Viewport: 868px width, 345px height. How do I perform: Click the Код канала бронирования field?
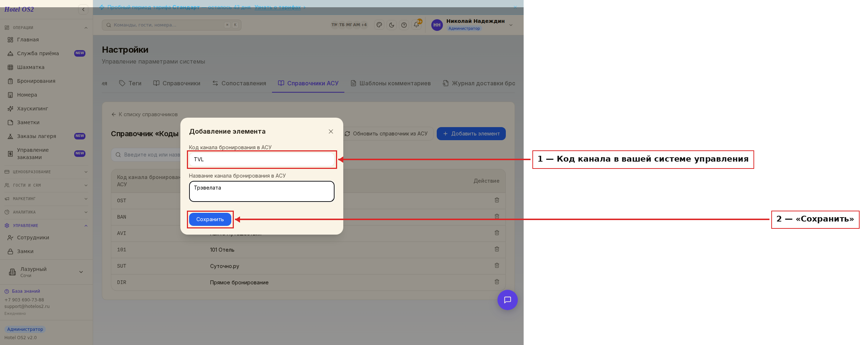point(262,159)
